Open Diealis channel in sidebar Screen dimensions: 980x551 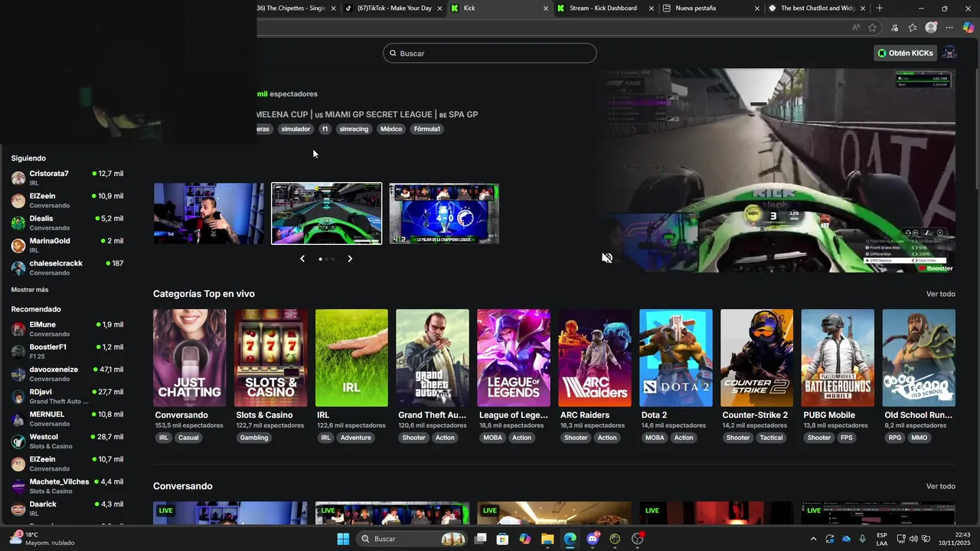[x=67, y=223]
